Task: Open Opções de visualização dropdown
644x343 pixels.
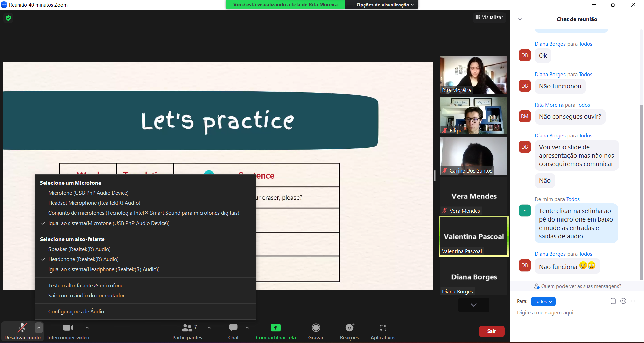Action: click(x=385, y=5)
